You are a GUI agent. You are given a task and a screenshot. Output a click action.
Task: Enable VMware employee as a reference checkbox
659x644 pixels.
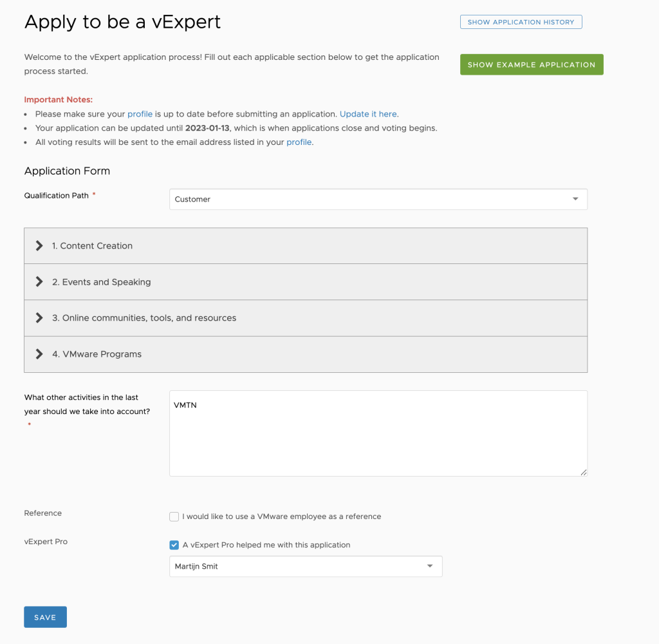coord(174,516)
